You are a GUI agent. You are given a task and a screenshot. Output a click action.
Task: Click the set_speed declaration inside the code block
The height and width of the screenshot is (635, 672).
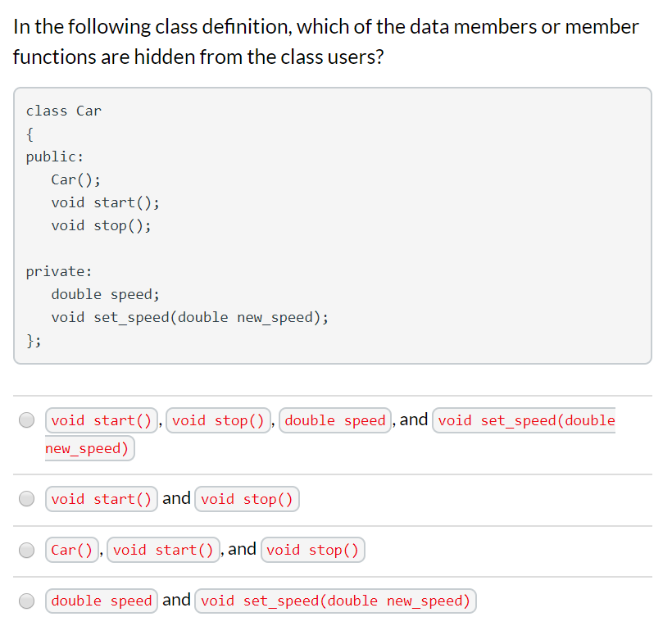tap(190, 317)
